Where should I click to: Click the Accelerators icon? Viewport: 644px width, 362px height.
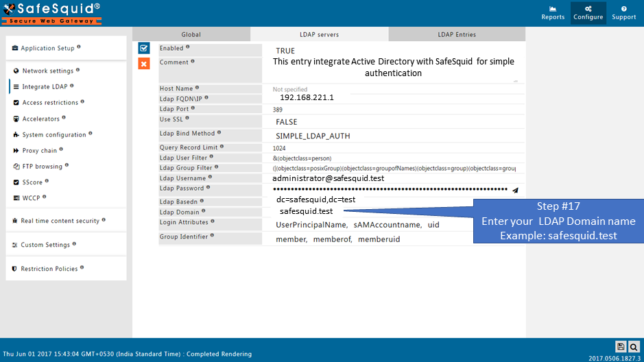click(16, 119)
